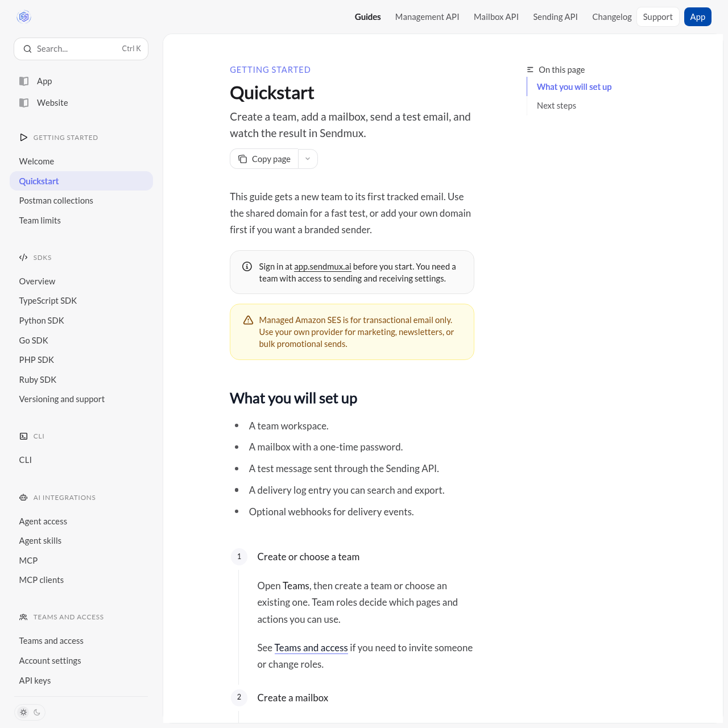Open Agent access page
The width and height of the screenshot is (728, 728).
81,522
